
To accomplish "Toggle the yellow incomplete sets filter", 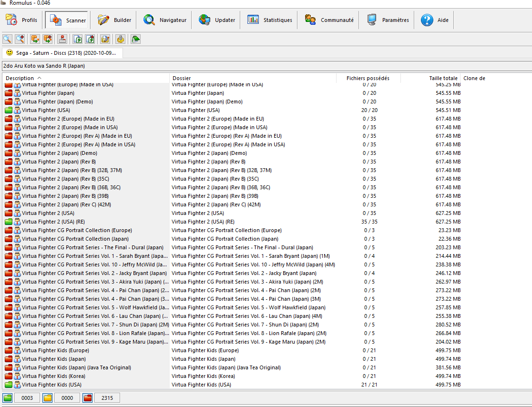I will (48, 398).
